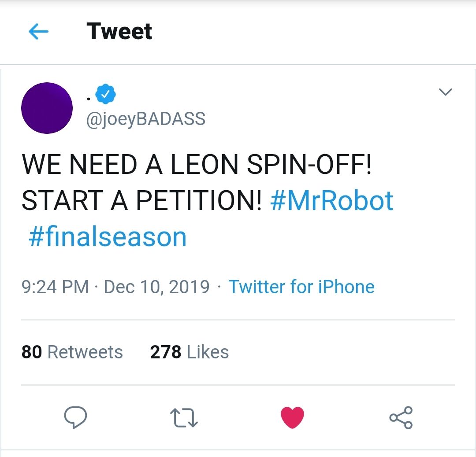Tap the "WE NEED A LEON SPIN-OFF!" text
The width and height of the screenshot is (476, 457).
(197, 165)
